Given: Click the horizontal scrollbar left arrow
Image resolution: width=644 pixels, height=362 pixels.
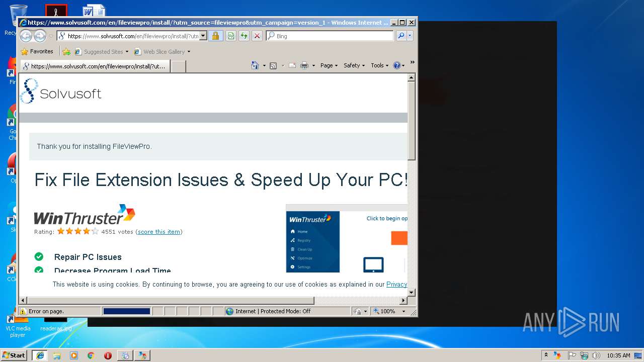Looking at the screenshot, I should click(23, 301).
